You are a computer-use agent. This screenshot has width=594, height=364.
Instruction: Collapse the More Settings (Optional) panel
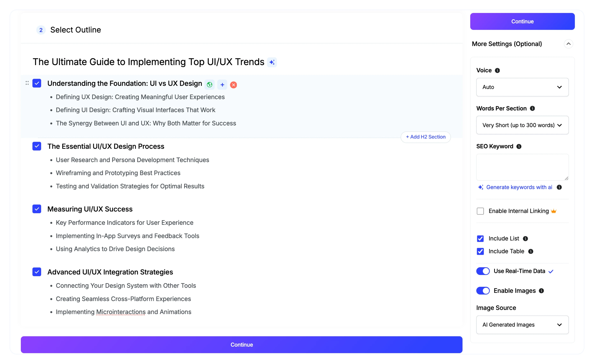tap(569, 44)
